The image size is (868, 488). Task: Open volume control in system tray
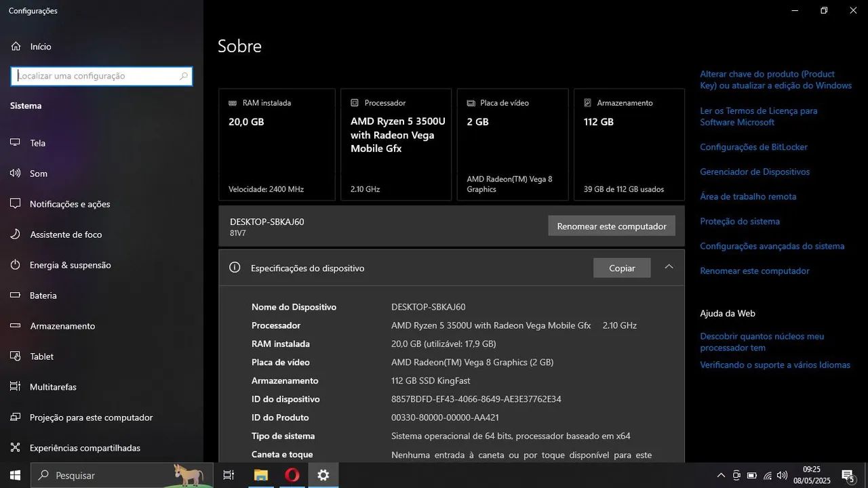[783, 476]
